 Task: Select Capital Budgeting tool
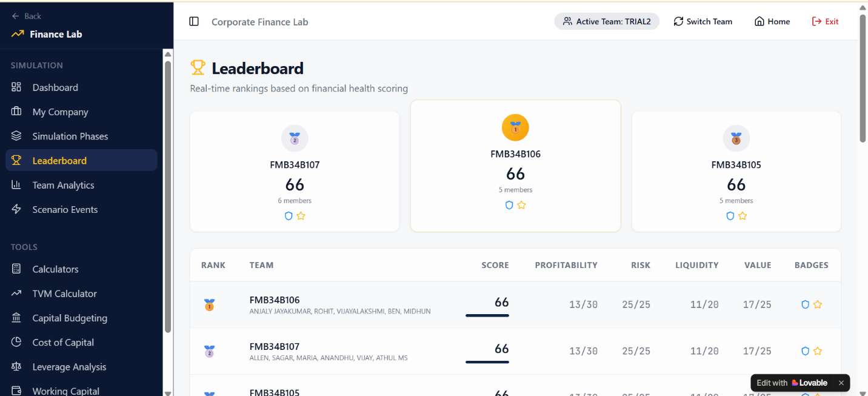70,318
